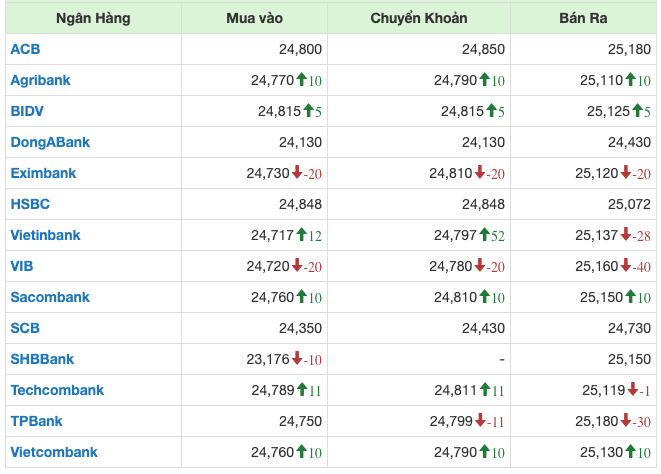The width and height of the screenshot is (661, 474).
Task: Select the HSBC bank name
Action: click(30, 204)
